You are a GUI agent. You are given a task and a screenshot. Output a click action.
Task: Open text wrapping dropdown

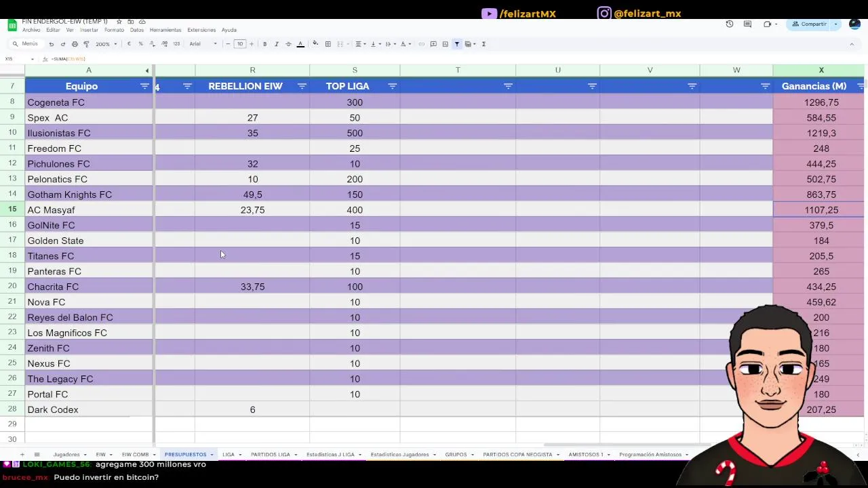point(390,44)
